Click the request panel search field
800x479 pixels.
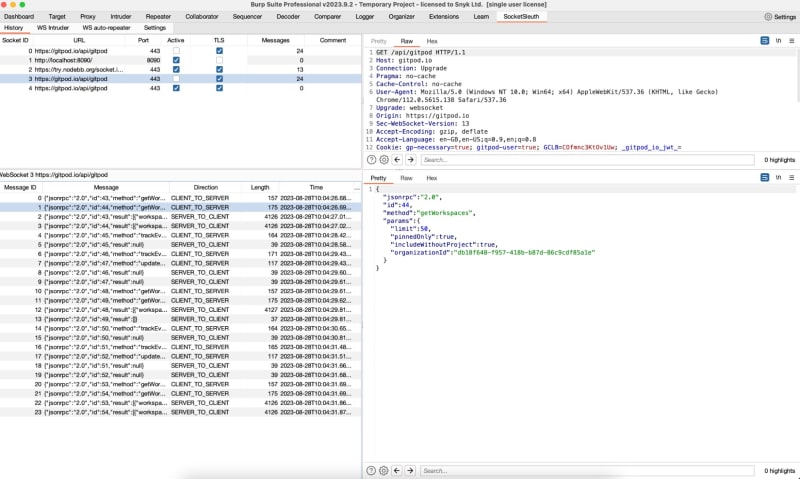click(587, 160)
